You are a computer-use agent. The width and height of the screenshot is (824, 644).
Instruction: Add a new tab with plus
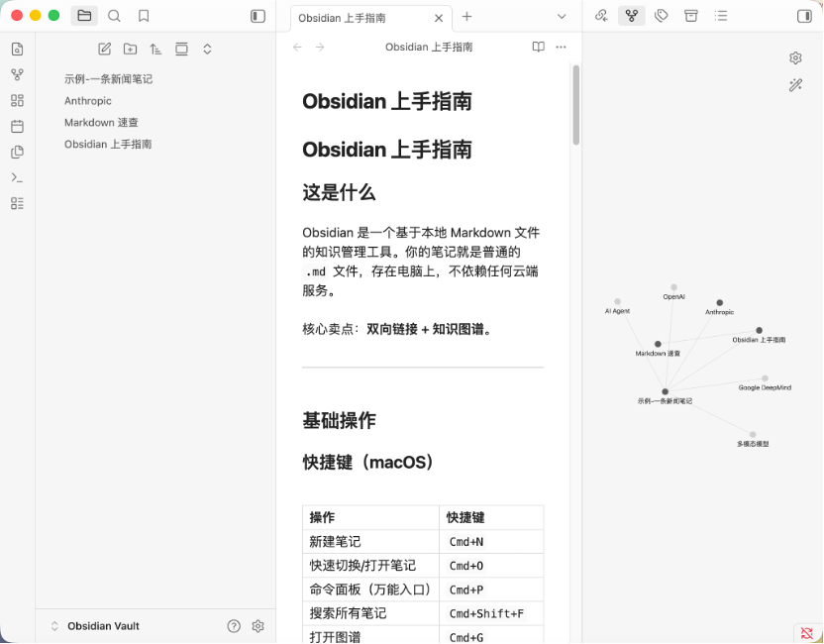tap(466, 17)
